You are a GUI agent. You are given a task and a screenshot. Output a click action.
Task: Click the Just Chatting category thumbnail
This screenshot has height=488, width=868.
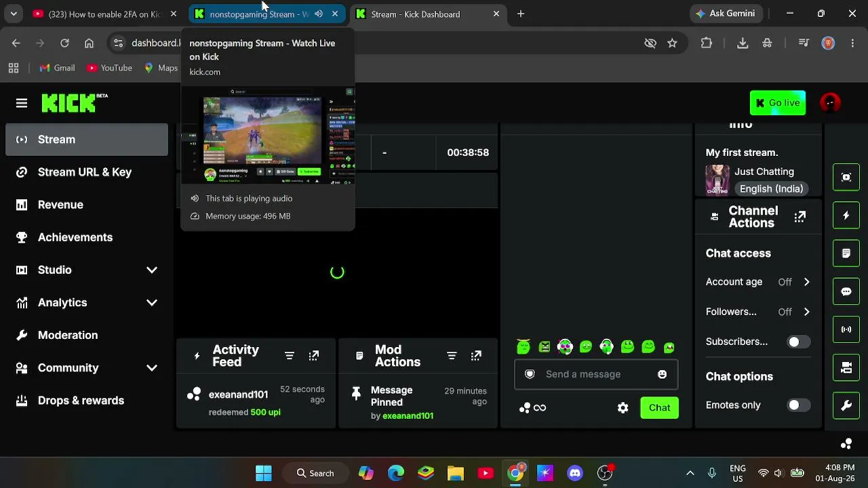point(717,180)
